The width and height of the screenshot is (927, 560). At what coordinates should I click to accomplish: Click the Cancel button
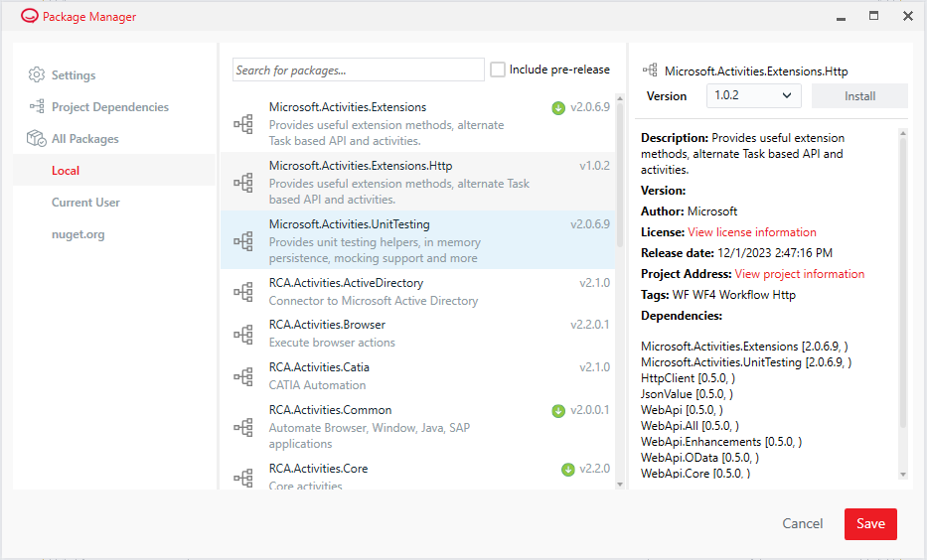[x=802, y=524]
